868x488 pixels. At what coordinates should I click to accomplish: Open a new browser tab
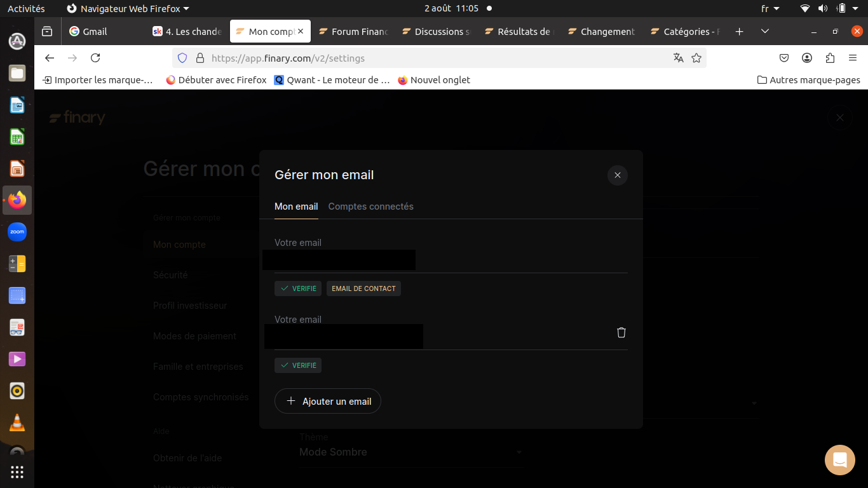point(739,31)
